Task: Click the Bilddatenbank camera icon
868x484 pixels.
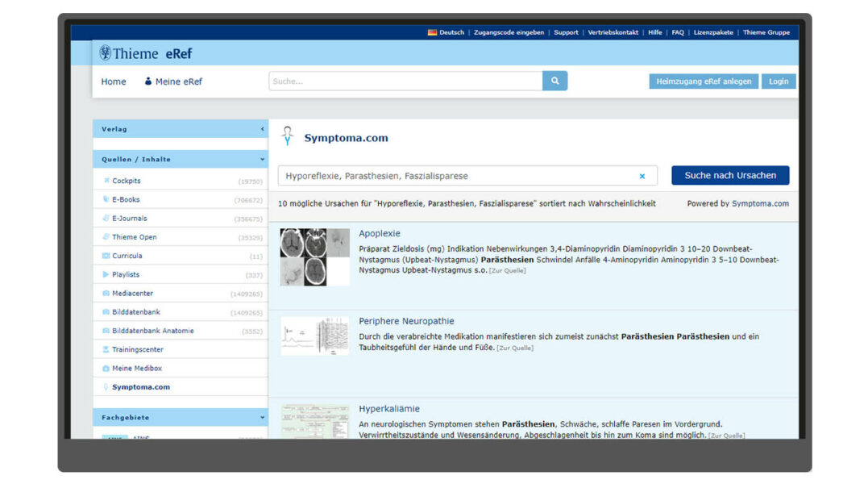Action: point(106,312)
